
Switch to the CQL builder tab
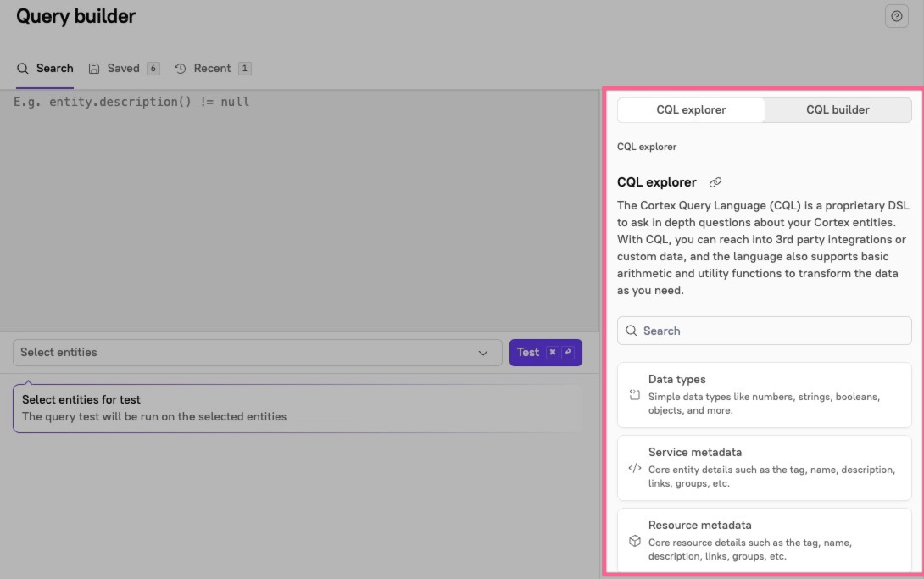pyautogui.click(x=838, y=109)
